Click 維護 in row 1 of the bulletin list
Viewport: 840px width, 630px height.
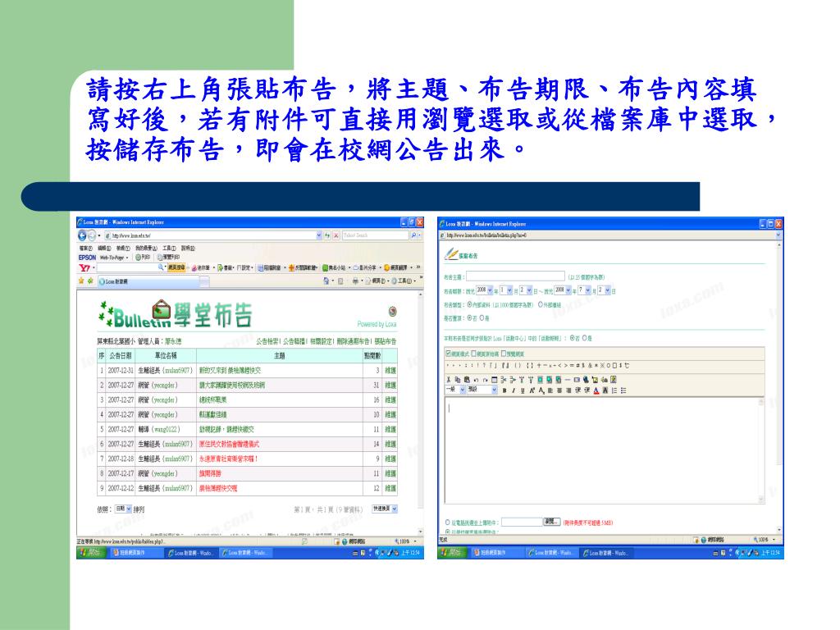click(390, 370)
